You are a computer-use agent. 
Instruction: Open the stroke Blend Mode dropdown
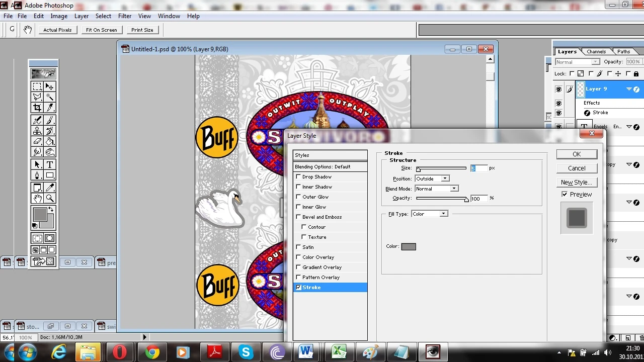tap(436, 189)
